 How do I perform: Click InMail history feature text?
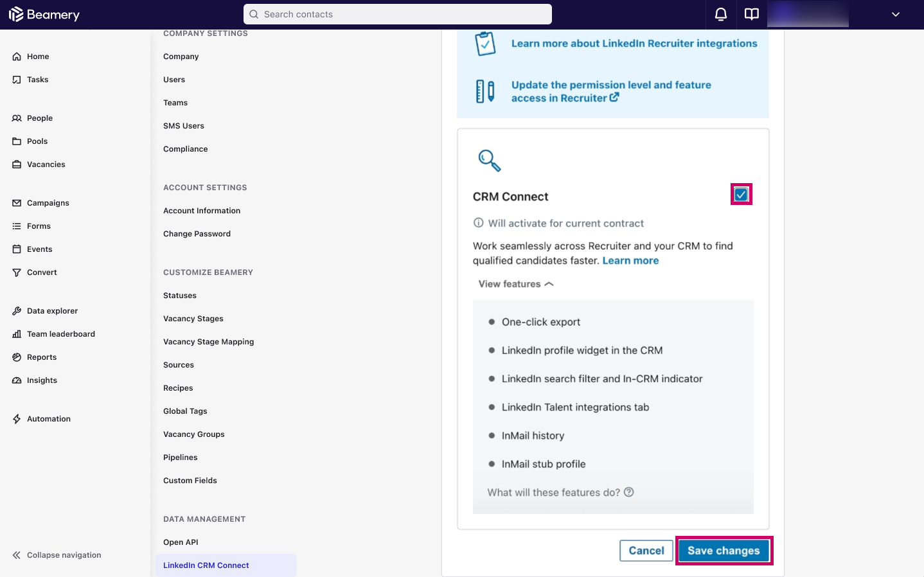click(533, 436)
